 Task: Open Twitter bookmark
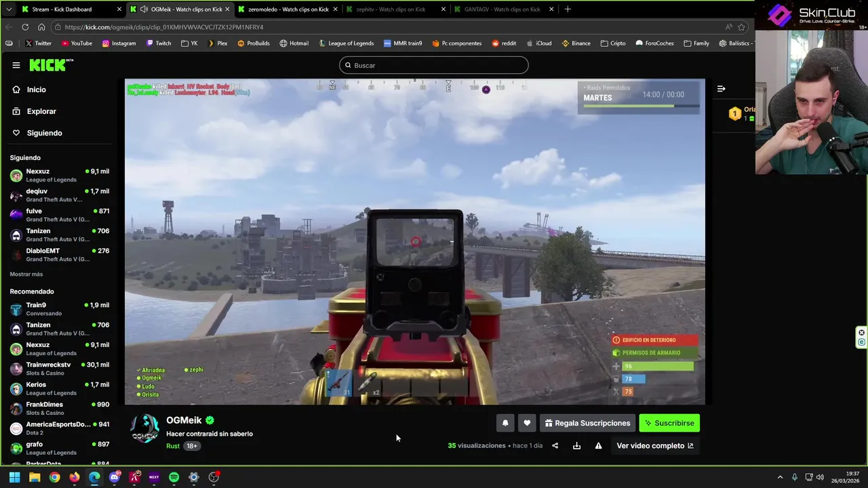point(38,43)
